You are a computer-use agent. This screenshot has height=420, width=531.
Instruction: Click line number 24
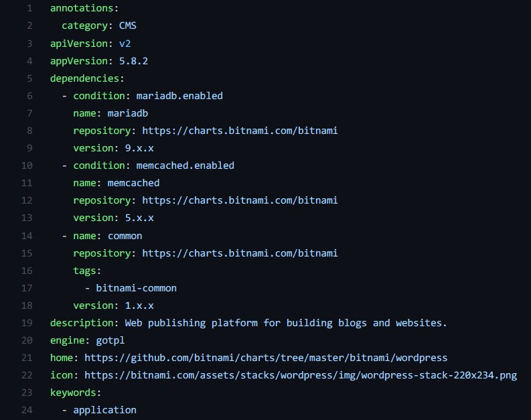click(27, 410)
